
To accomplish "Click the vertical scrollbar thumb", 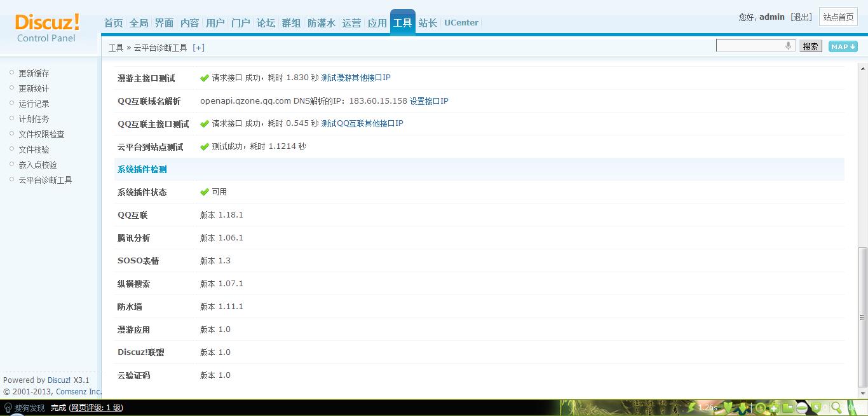I will point(862,317).
